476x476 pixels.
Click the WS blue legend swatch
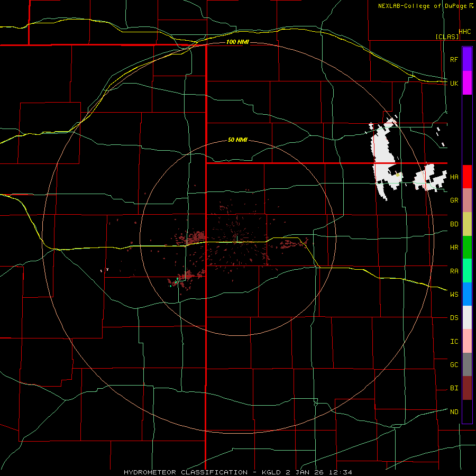[x=467, y=294]
